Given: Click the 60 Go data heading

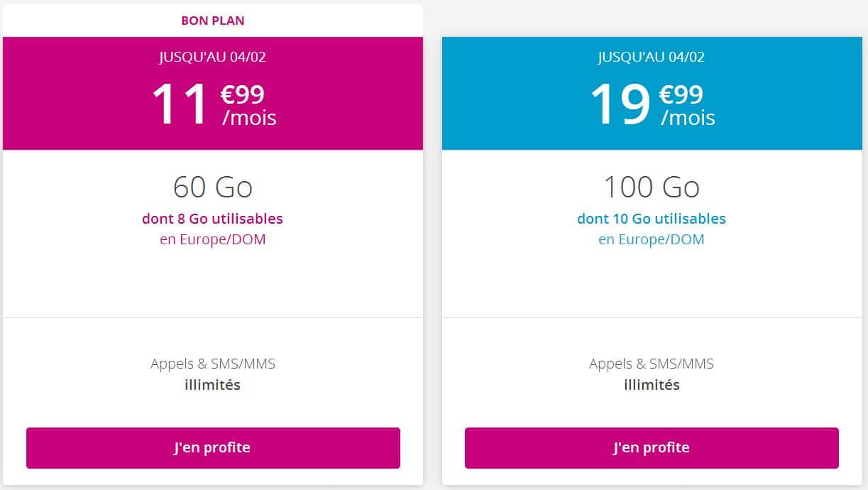Looking at the screenshot, I should (x=213, y=187).
